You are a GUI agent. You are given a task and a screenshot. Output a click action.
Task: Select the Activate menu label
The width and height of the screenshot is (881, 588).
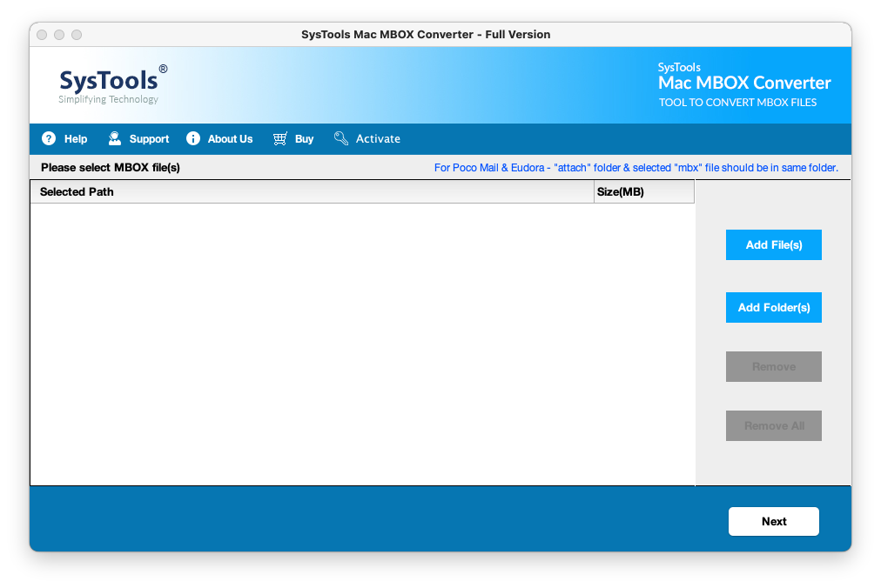(x=378, y=138)
